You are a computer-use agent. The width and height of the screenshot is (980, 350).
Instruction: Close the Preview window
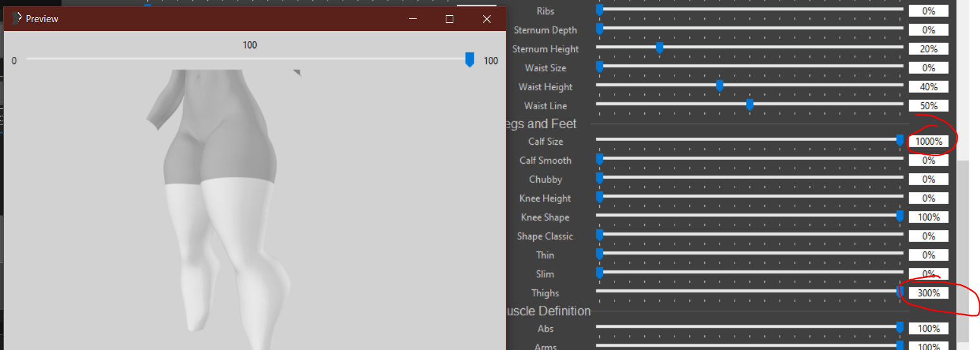pos(487,19)
